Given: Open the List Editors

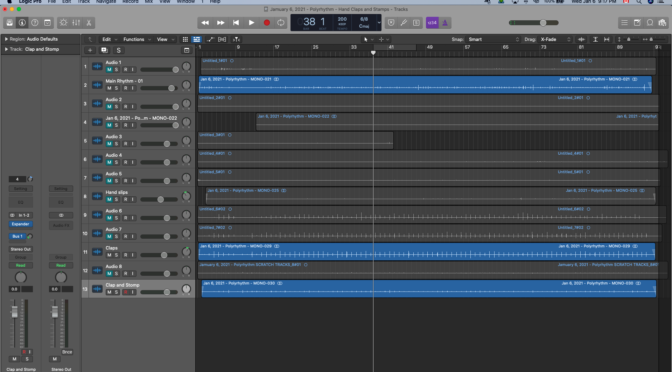Looking at the screenshot, I should click(624, 23).
